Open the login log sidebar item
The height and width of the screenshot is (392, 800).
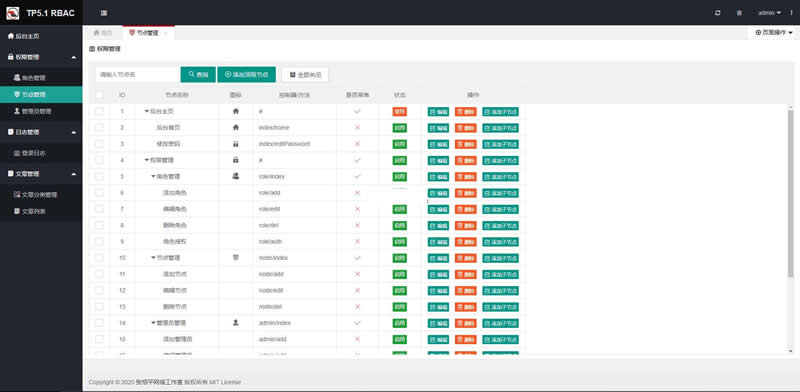(41, 153)
